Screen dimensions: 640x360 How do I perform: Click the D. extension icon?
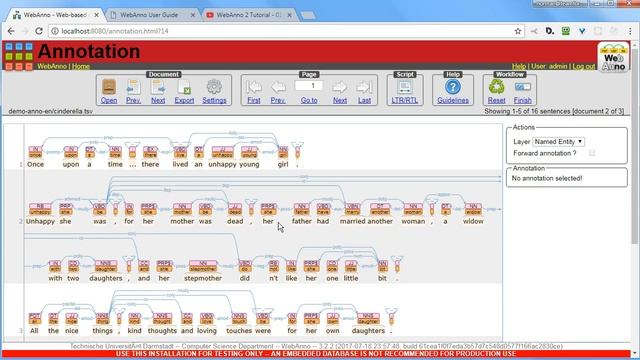(550, 31)
